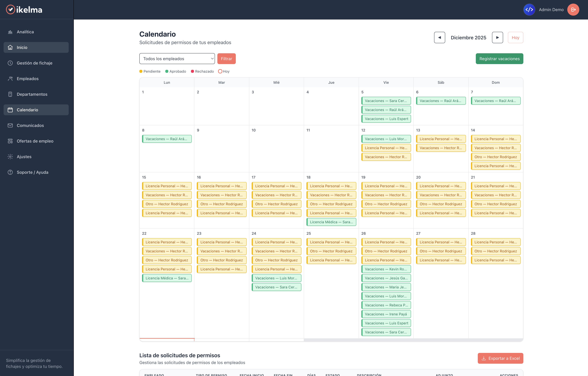Open the Ajustes section
Viewport: 588px width, 376px height.
click(24, 157)
